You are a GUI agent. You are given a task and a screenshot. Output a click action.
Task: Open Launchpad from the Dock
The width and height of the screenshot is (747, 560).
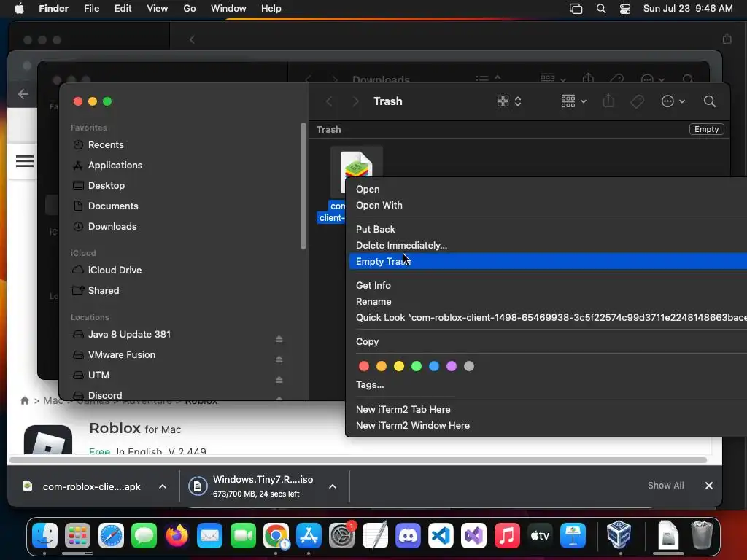(77, 536)
